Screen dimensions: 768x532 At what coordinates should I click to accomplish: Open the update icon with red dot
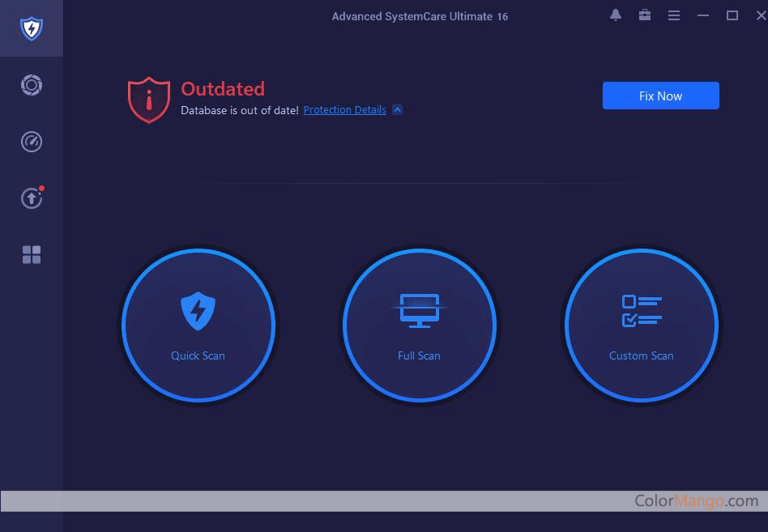[x=31, y=198]
